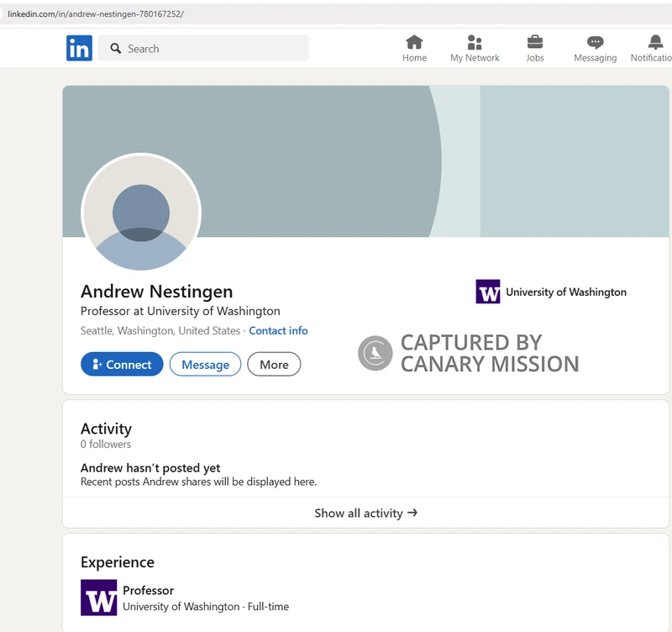This screenshot has height=632, width=672.
Task: Click the default profile avatar picture
Action: coord(141,213)
